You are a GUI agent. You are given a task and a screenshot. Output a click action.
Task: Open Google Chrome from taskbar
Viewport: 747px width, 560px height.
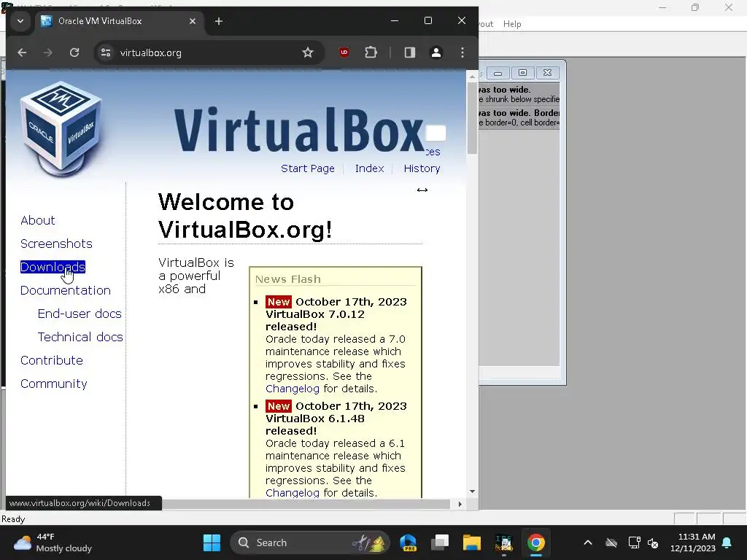[535, 542]
